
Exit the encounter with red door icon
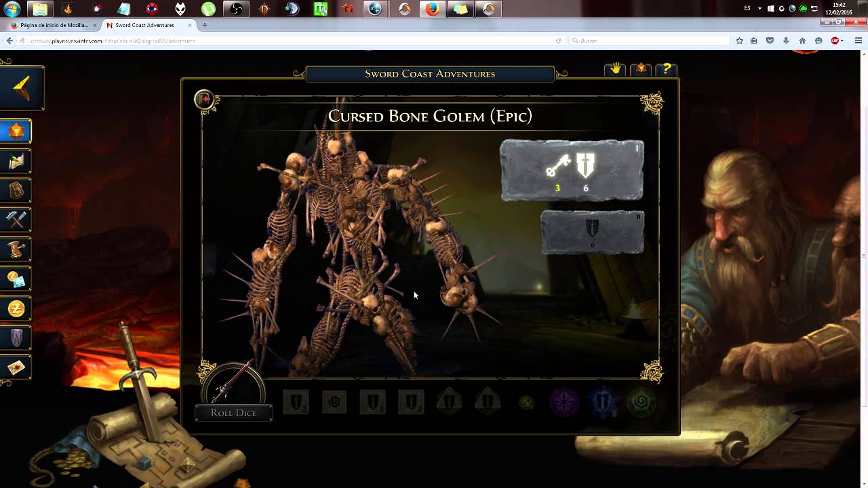[203, 100]
